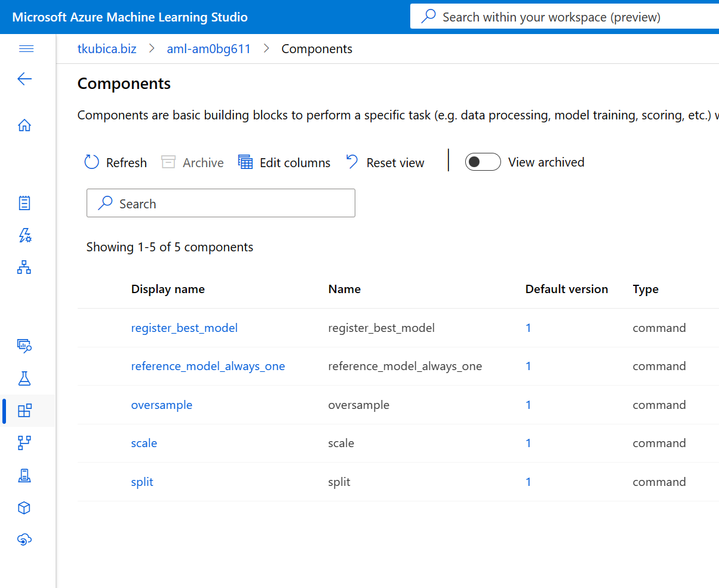Sort by the Display name column header
The width and height of the screenshot is (719, 588).
coord(168,290)
